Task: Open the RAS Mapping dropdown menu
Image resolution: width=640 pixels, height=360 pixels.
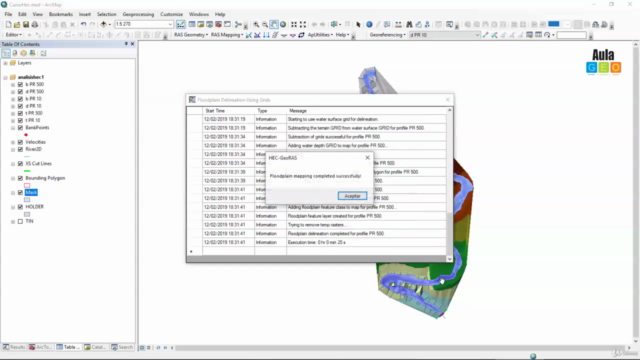Action: (227, 35)
